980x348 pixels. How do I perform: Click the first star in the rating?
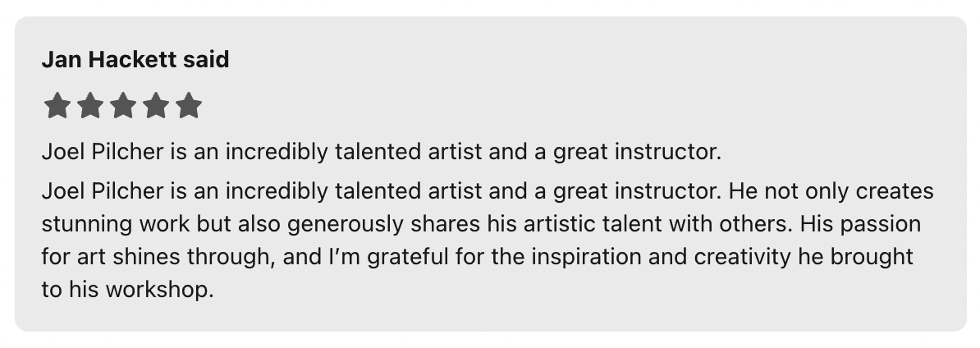point(56,106)
